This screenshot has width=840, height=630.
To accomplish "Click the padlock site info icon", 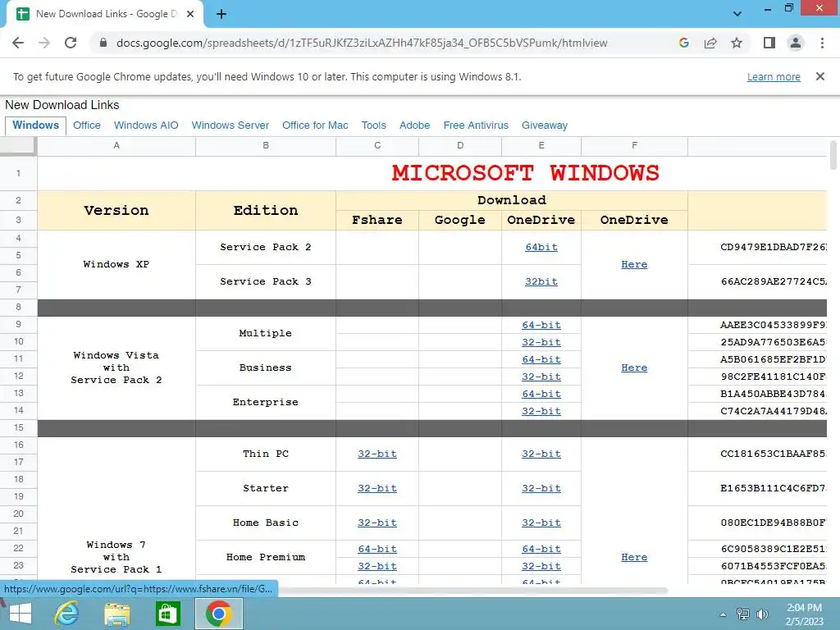I will (103, 43).
